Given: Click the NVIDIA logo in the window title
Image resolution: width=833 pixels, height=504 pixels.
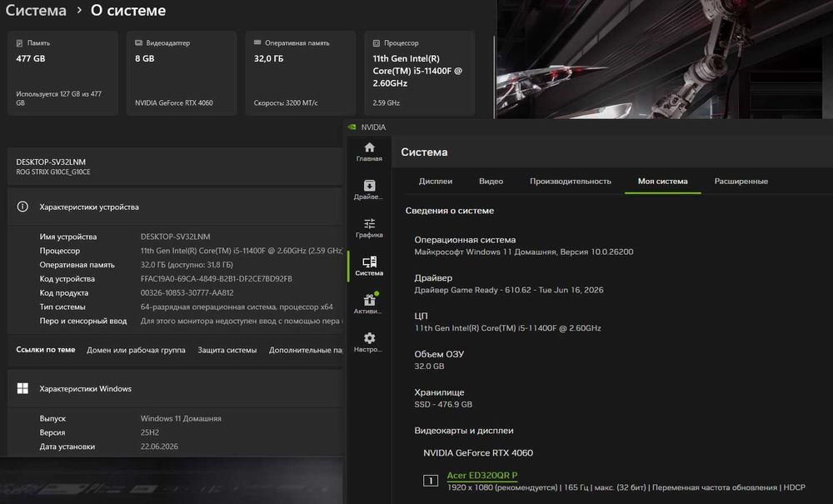Looking at the screenshot, I should pos(352,127).
